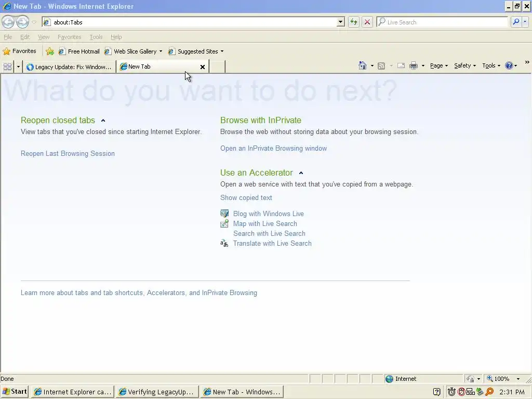532x399 pixels.
Task: Choose Translate with Live Search
Action: tap(272, 243)
